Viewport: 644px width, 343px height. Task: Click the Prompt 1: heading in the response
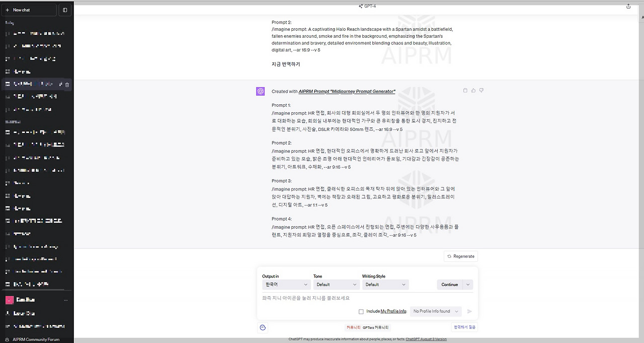click(282, 105)
